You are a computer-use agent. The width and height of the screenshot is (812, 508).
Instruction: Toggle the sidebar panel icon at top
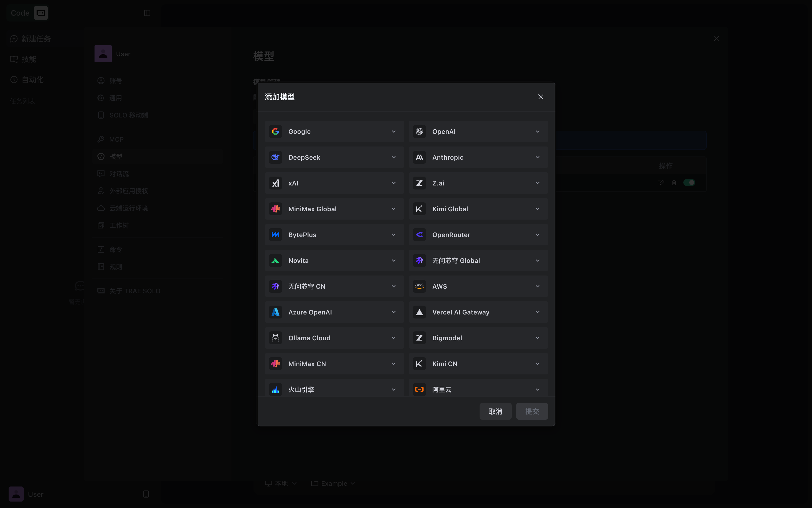tap(147, 13)
